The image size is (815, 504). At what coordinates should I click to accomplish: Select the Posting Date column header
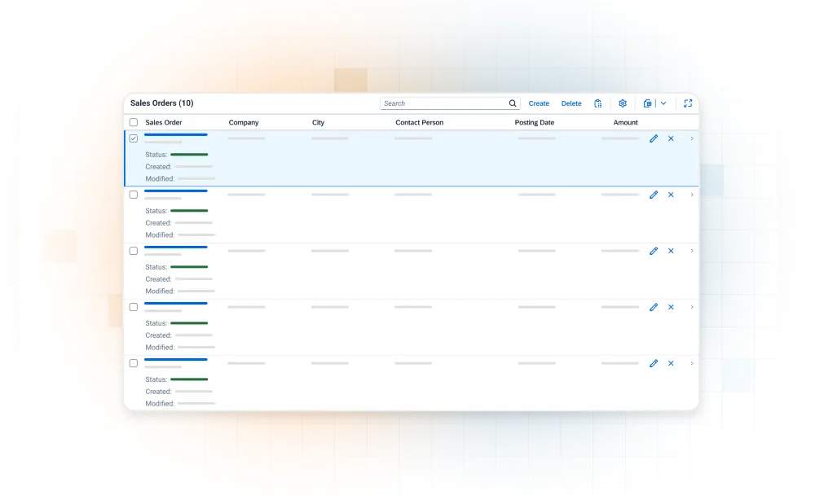coord(535,122)
